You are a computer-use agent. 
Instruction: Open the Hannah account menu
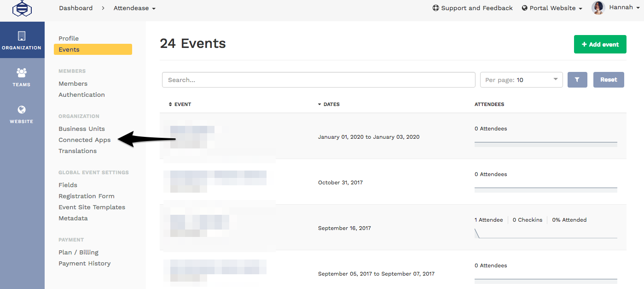(624, 7)
